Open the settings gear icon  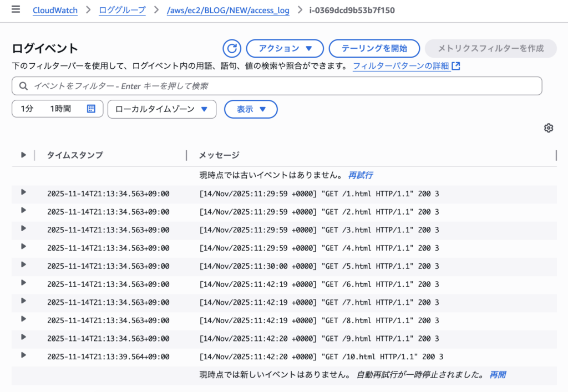[549, 128]
